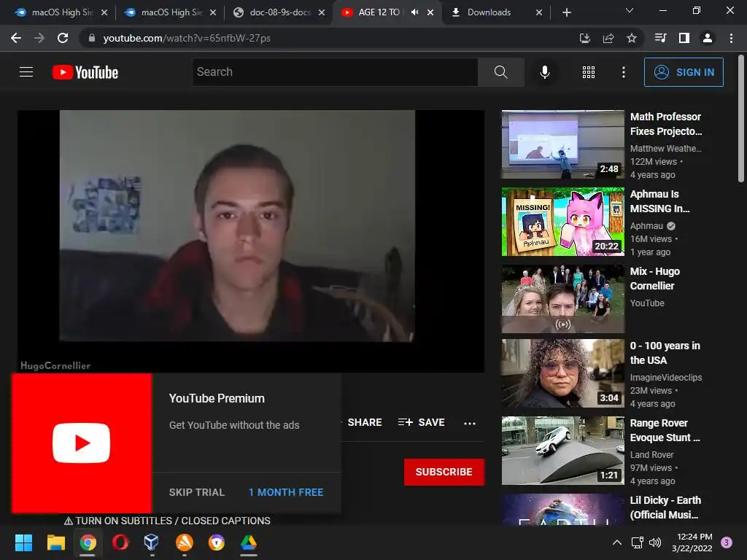Open the YouTube hamburger guide menu
The width and height of the screenshot is (747, 560).
click(x=26, y=72)
